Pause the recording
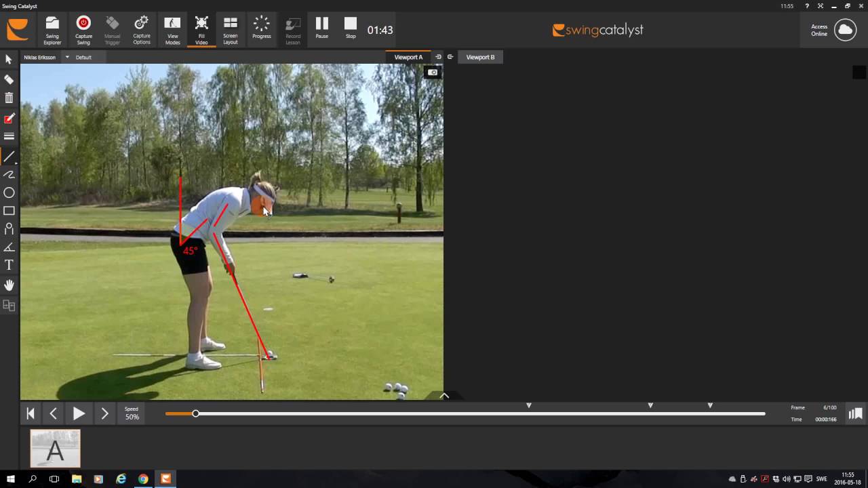The image size is (868, 488). click(x=322, y=28)
